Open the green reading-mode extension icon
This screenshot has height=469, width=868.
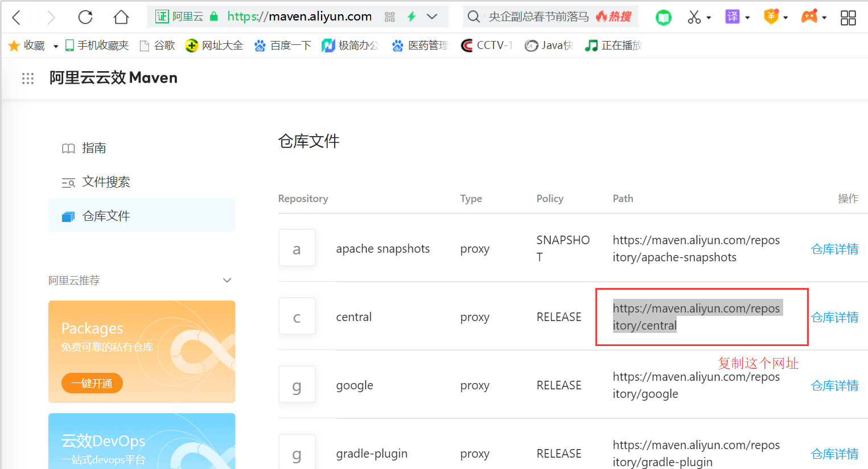[664, 17]
